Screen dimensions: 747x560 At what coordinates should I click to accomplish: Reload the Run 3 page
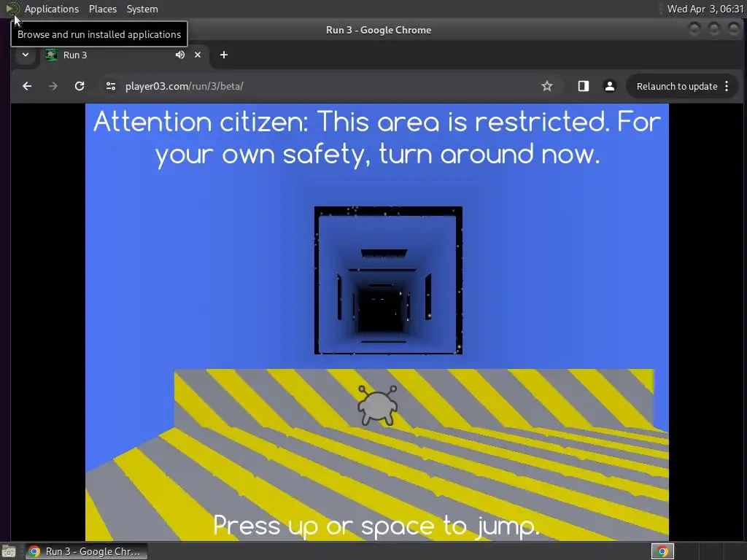(x=80, y=86)
